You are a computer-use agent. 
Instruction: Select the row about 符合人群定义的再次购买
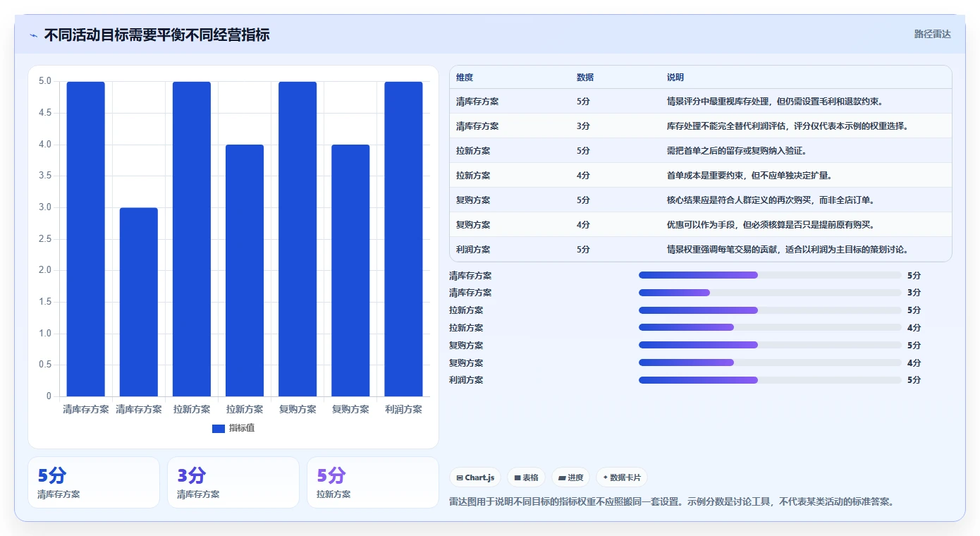coord(700,200)
